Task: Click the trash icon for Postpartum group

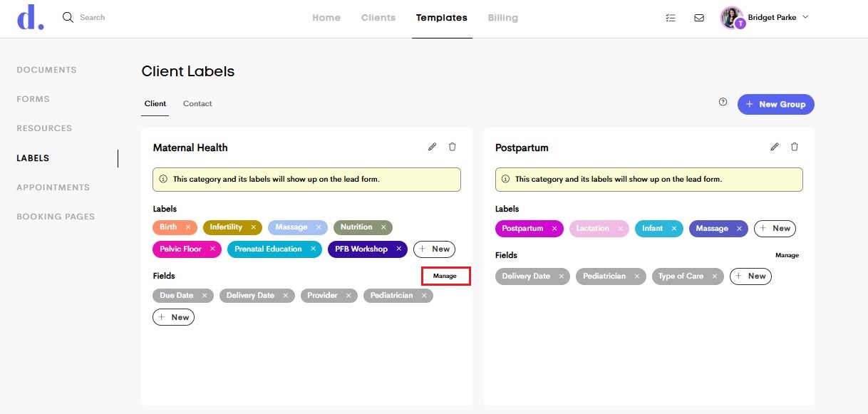Action: [x=795, y=147]
